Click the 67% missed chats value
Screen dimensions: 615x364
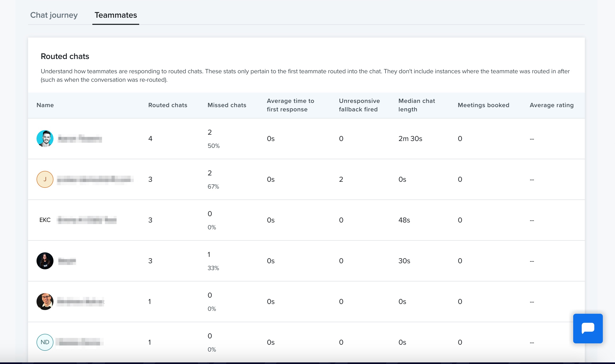coord(213,186)
